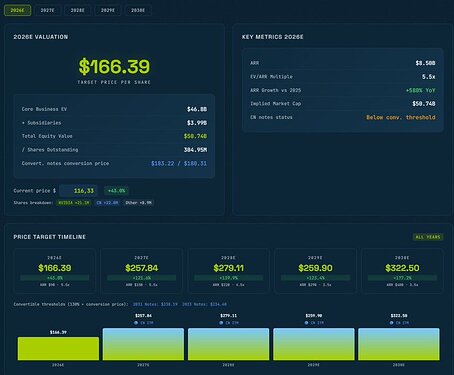Click the 2029E bar in the chart

(x=314, y=344)
